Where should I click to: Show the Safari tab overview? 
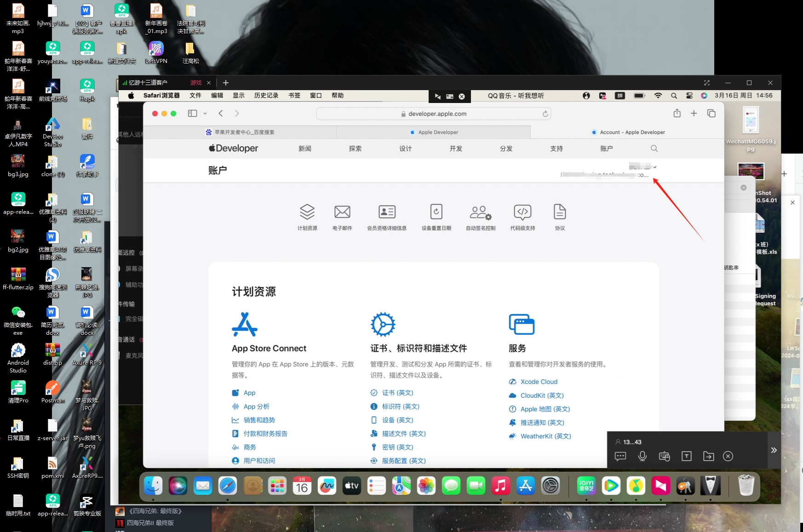click(x=711, y=114)
